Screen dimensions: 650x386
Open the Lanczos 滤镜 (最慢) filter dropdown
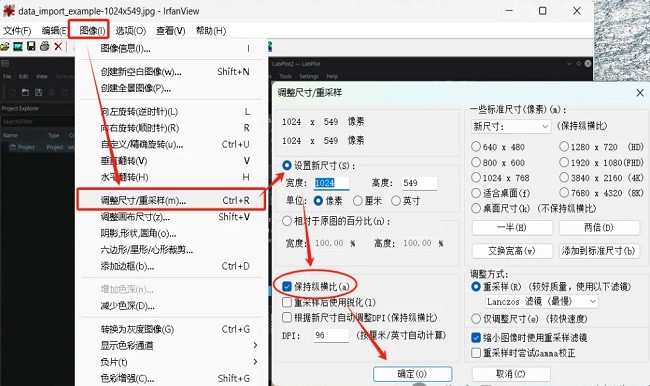tap(542, 301)
